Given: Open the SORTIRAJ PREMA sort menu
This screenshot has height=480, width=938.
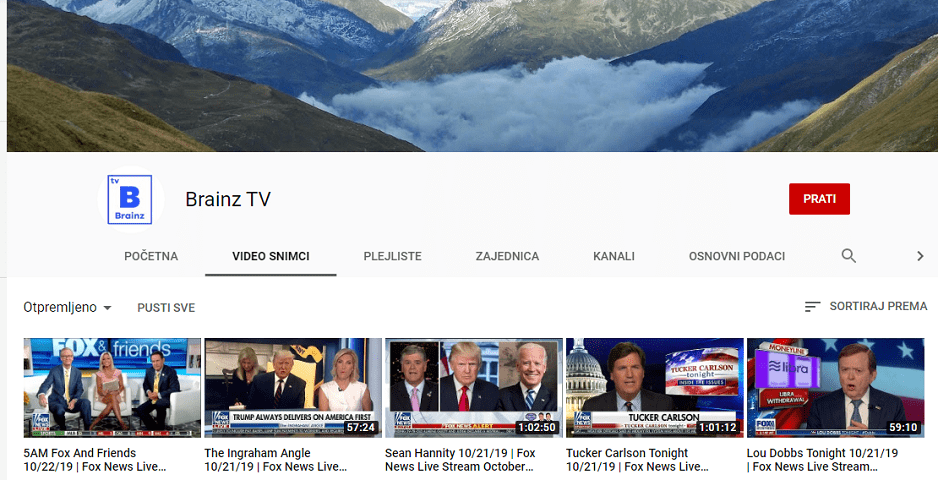Looking at the screenshot, I should 877,307.
